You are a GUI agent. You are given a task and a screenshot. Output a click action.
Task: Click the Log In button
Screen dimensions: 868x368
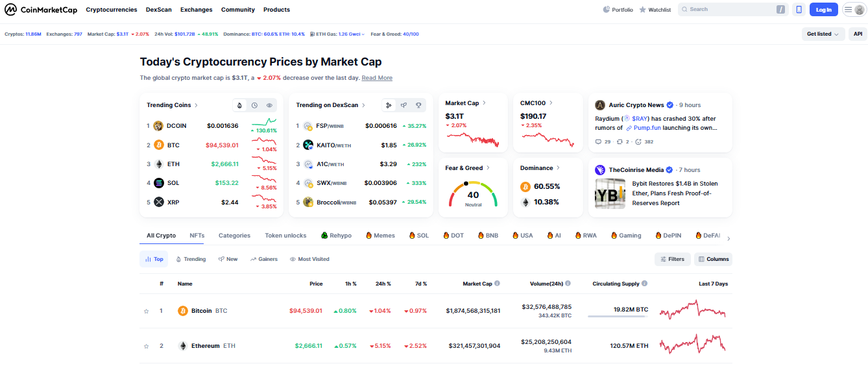pos(823,10)
